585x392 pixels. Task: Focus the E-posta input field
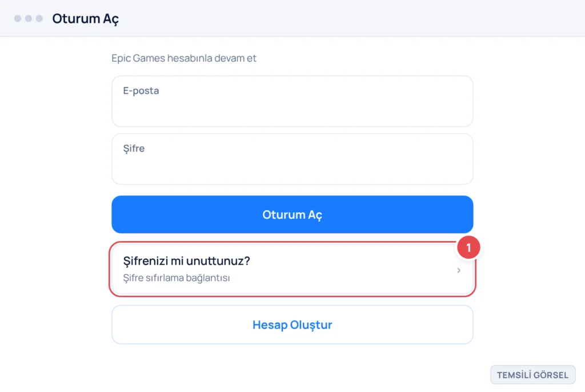tap(292, 101)
